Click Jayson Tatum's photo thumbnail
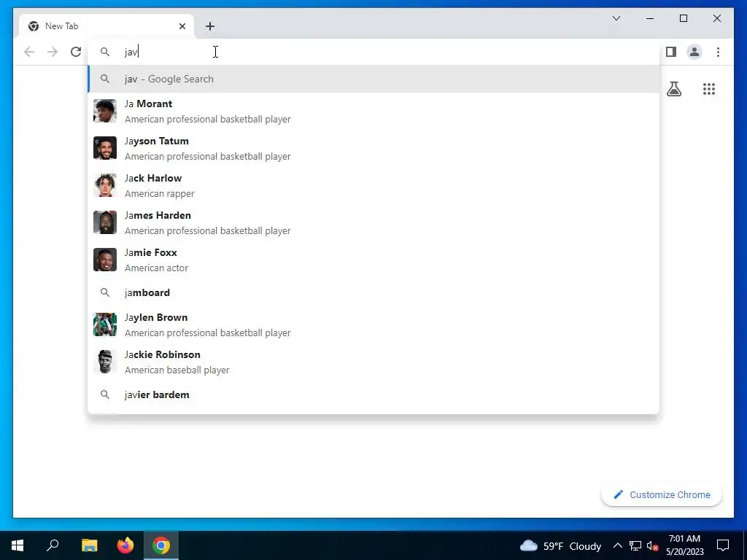Screen dimensions: 747x560 pos(105,148)
